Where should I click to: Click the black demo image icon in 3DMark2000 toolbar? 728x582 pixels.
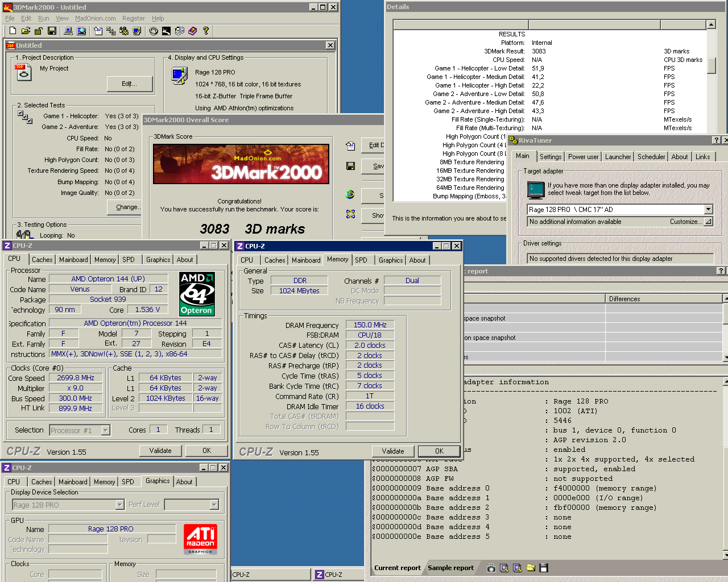pos(167,31)
